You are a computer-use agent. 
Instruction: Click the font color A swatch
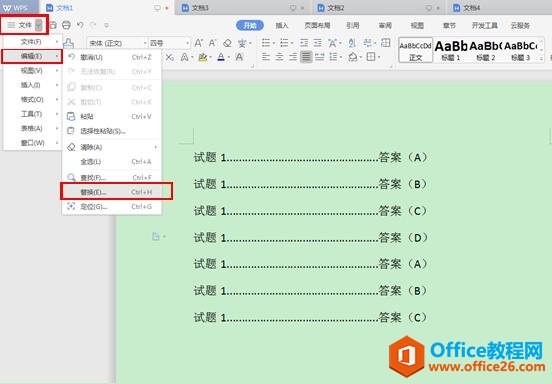tap(221, 57)
